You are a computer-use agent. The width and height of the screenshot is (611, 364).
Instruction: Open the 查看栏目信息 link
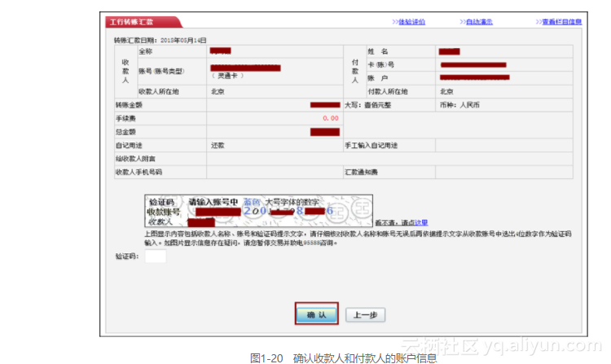[561, 22]
